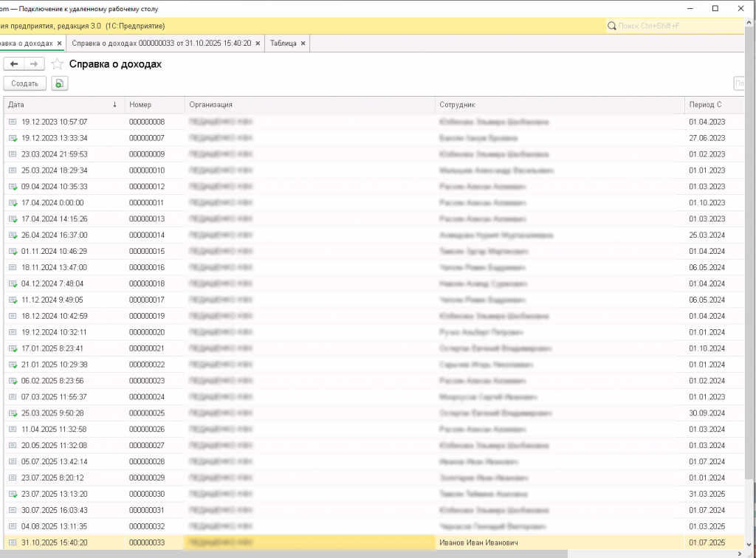Close the Справка о доходах 000000033 tab
Screen dimensions: 756x558
258,44
